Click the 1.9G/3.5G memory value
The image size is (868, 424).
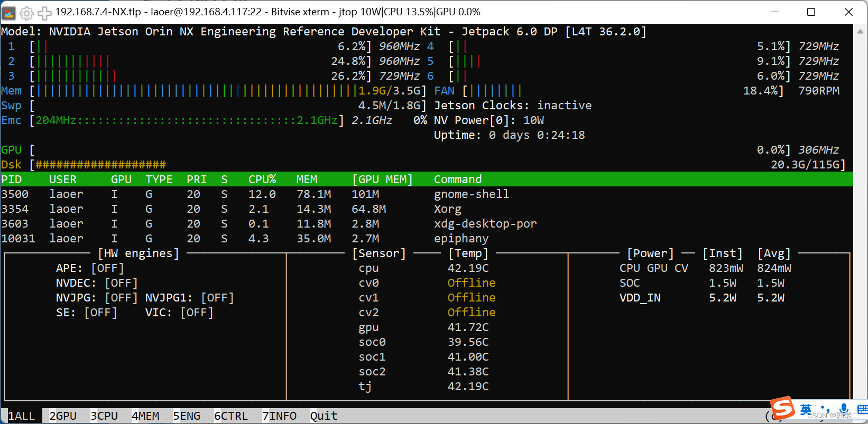pyautogui.click(x=390, y=91)
